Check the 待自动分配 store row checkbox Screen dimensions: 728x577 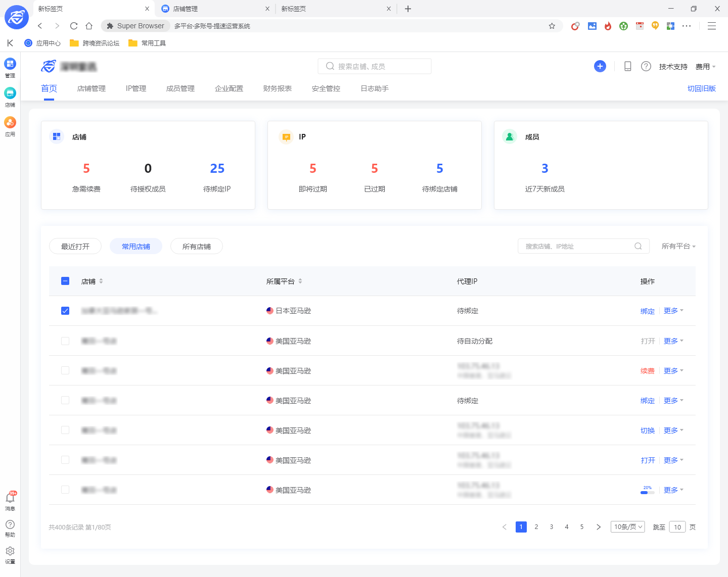tap(65, 341)
